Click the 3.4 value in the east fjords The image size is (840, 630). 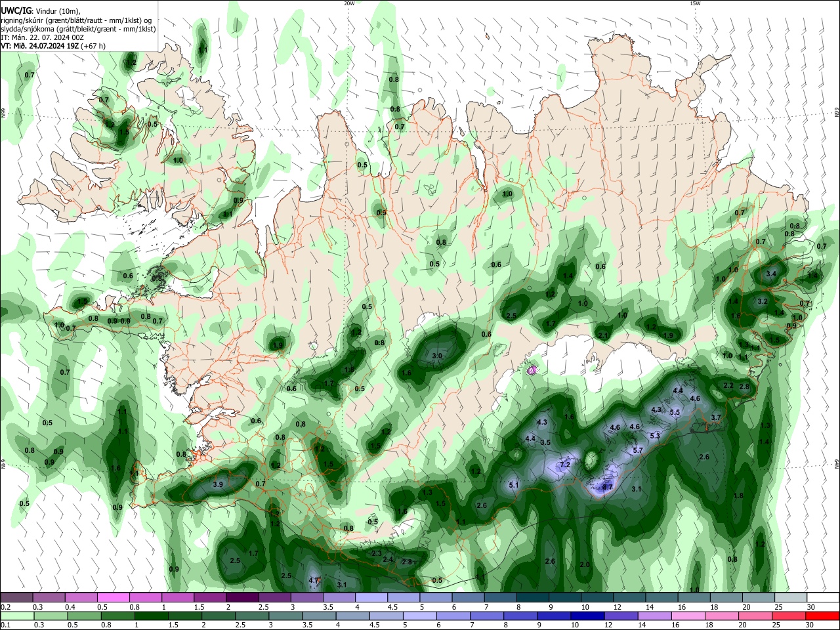click(772, 274)
